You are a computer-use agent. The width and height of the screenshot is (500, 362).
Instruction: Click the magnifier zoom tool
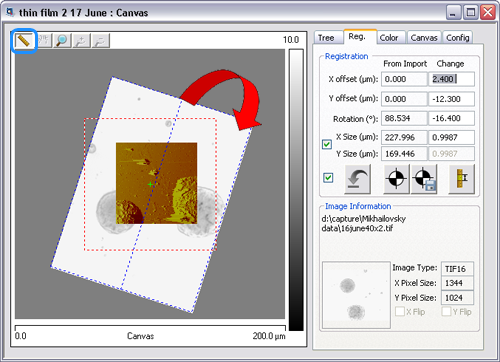pyautogui.click(x=62, y=41)
